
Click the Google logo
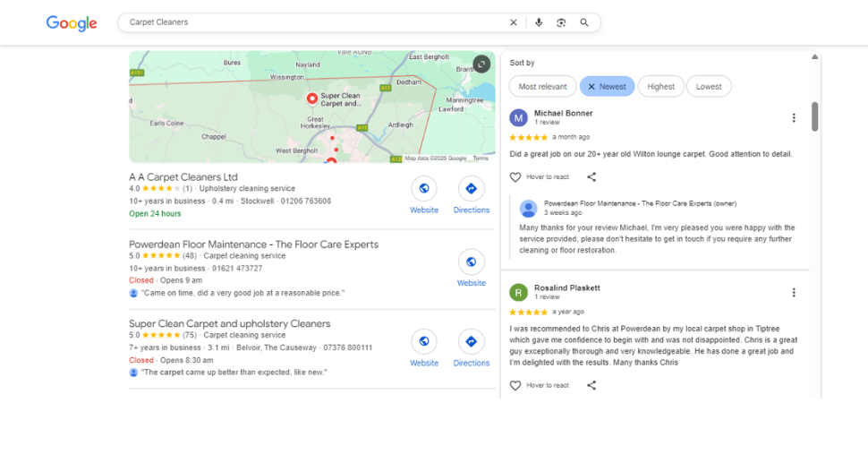click(x=72, y=22)
